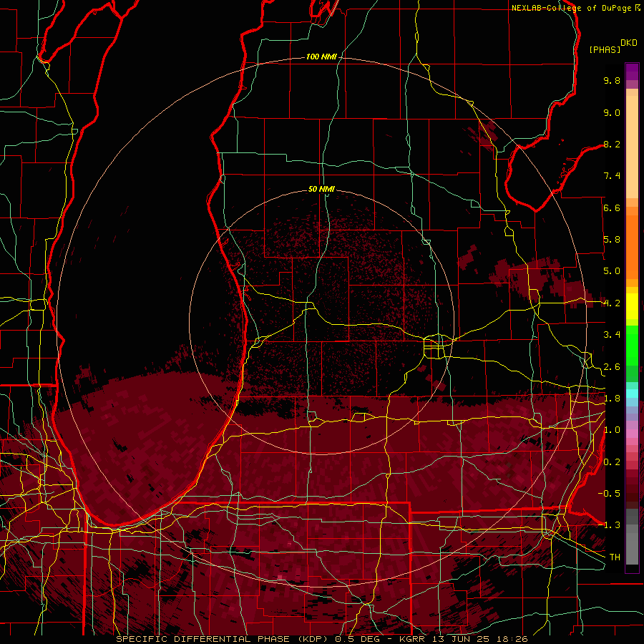Viewport: 644px width, 644px height.
Task: Select the 0.2 legend value
Action: point(612,462)
